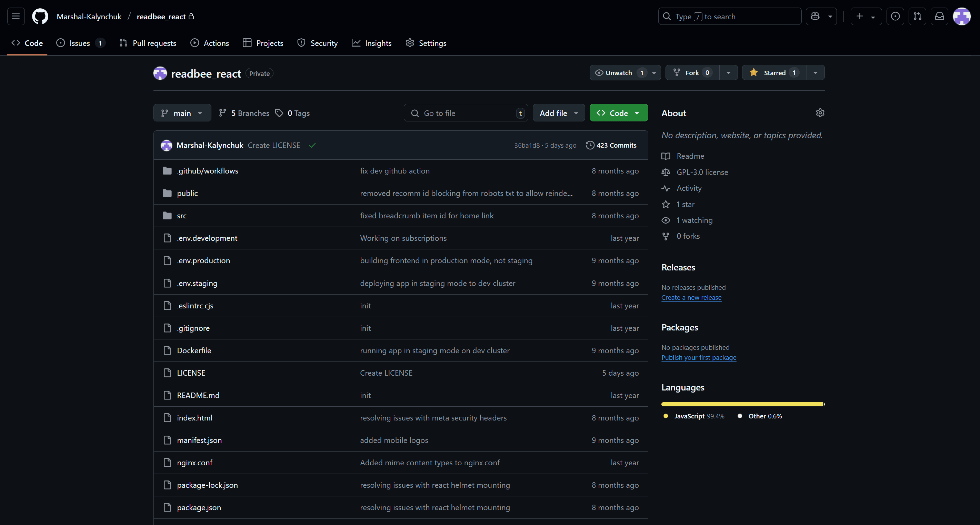The height and width of the screenshot is (525, 980).
Task: Click the Create a new release link
Action: point(691,297)
